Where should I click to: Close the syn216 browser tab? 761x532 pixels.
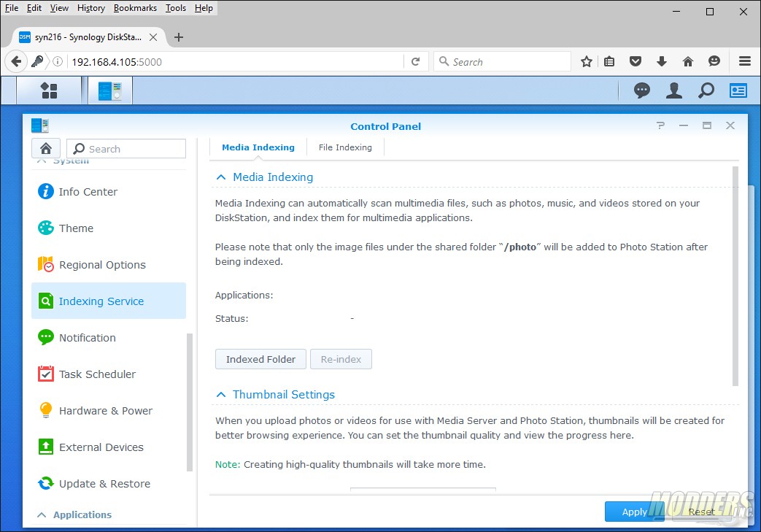pyautogui.click(x=153, y=37)
